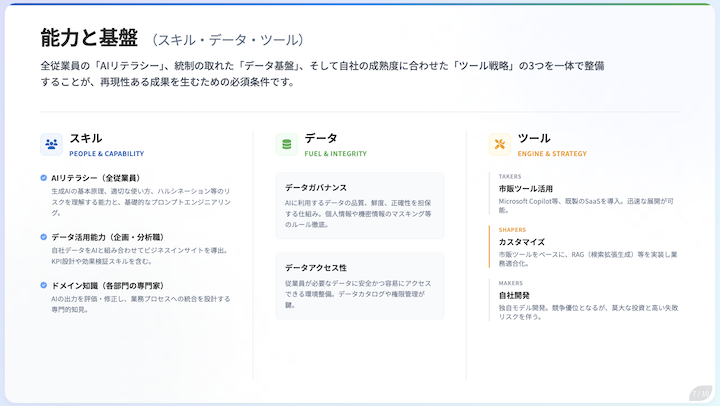
Task: Click the description starting 自社データをAIと
Action: (140, 256)
